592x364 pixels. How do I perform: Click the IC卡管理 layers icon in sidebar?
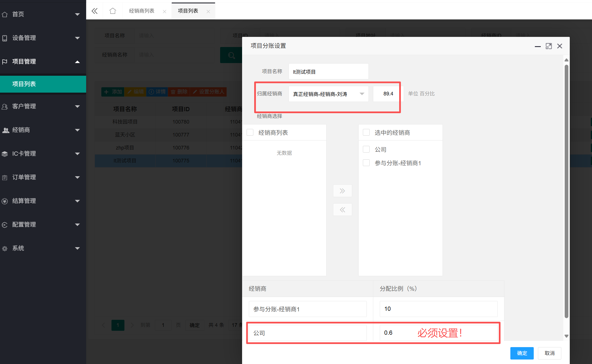[5, 154]
